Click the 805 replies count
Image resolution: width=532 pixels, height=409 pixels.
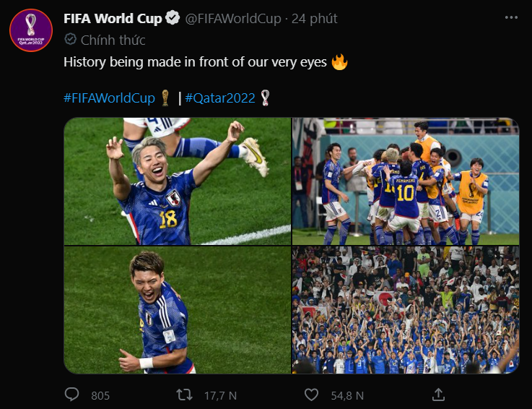100,395
